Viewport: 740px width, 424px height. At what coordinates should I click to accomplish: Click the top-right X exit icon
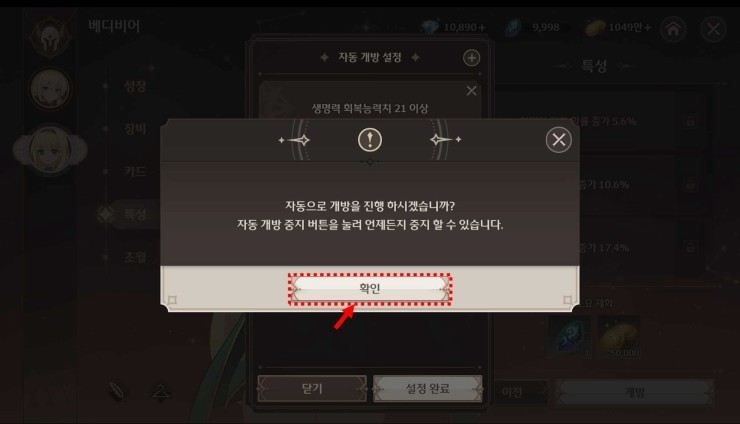(x=713, y=29)
